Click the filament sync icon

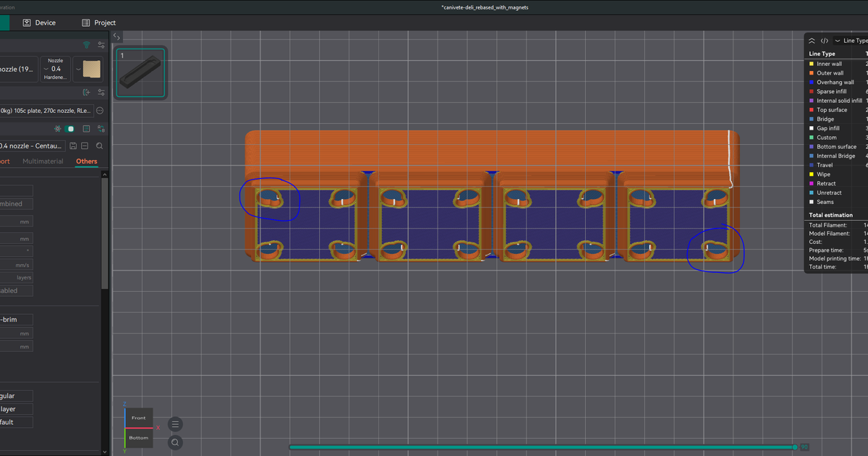click(87, 92)
